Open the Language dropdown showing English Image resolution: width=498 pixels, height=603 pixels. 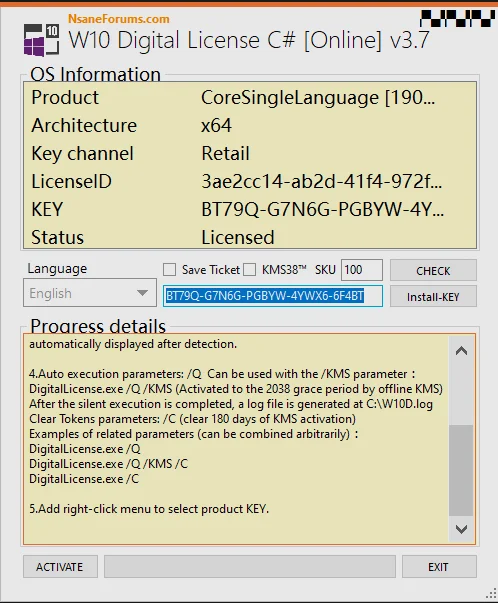point(90,293)
